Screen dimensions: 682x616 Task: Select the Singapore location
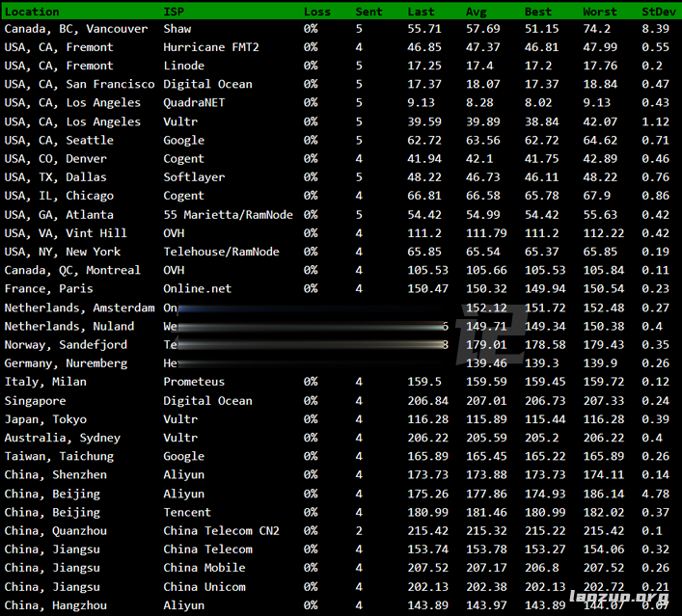36,401
